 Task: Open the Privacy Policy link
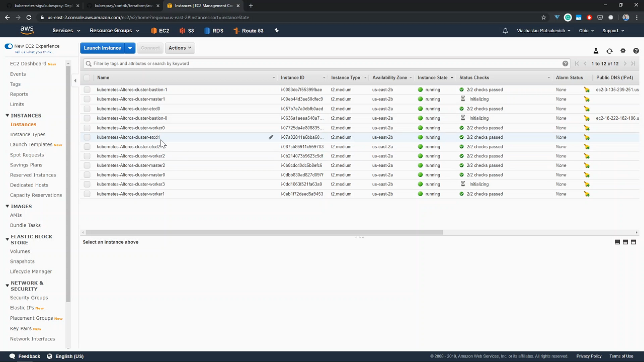click(589, 356)
